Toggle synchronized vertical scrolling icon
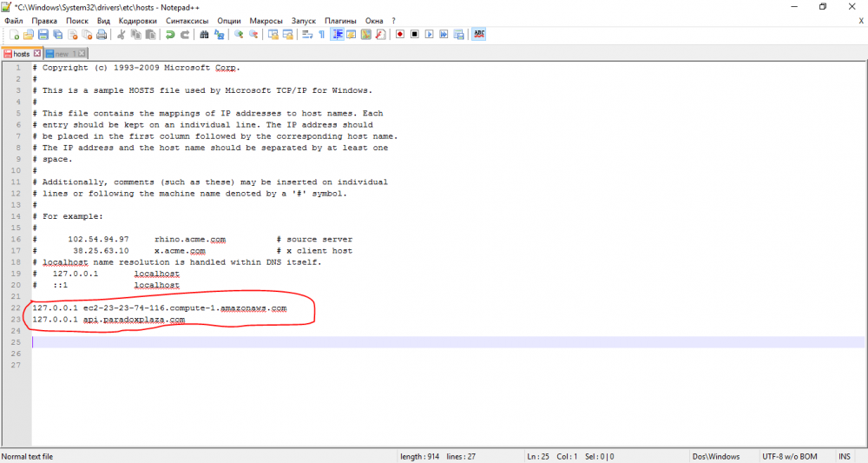The height and width of the screenshot is (463, 868). pyautogui.click(x=273, y=35)
